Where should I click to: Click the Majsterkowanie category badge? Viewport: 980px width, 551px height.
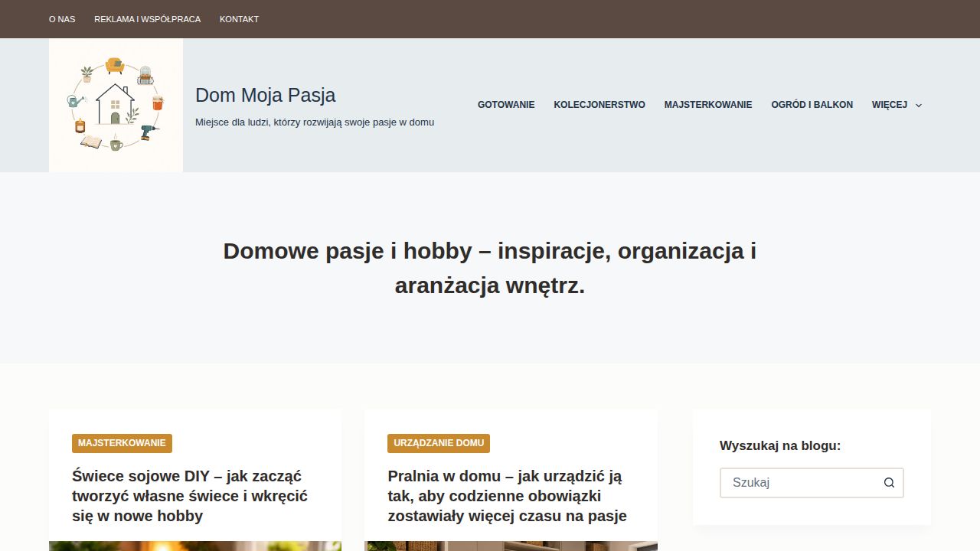[x=122, y=443]
